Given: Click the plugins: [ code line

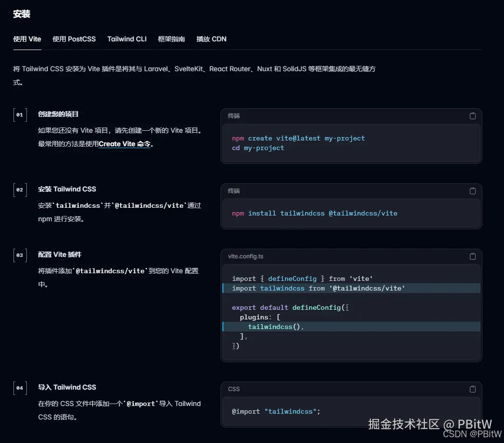Looking at the screenshot, I should tap(260, 317).
